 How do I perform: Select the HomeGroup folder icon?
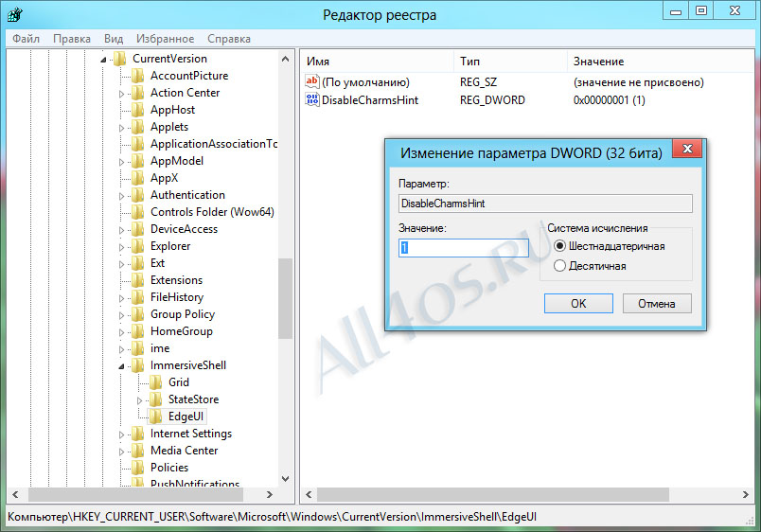[x=138, y=331]
